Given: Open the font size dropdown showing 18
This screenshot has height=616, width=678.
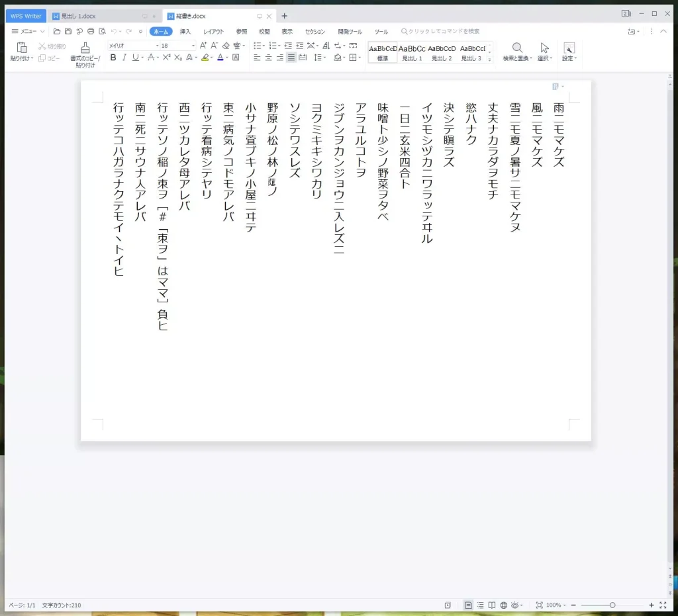Looking at the screenshot, I should [175, 46].
